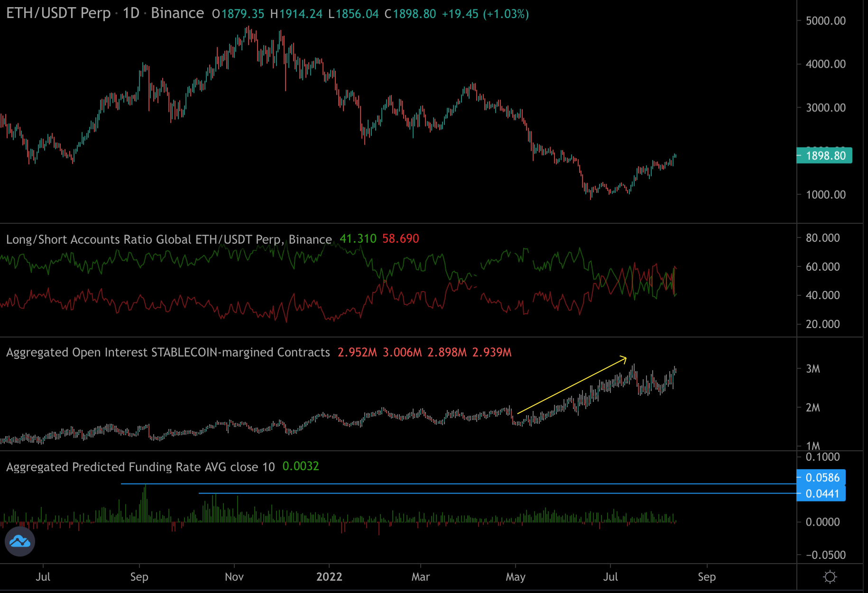Screen dimensions: 868x593
Task: Select the 0.0441 blue price line label
Action: pos(822,493)
